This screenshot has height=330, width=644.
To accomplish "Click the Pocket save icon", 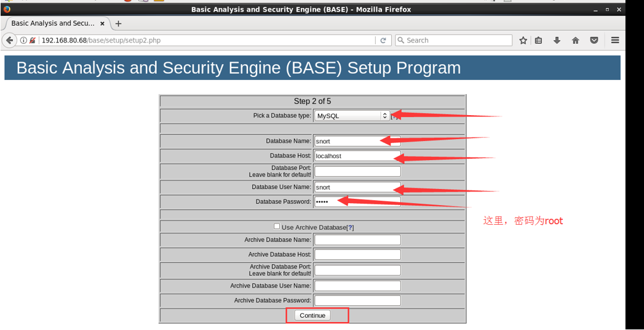I will point(594,40).
